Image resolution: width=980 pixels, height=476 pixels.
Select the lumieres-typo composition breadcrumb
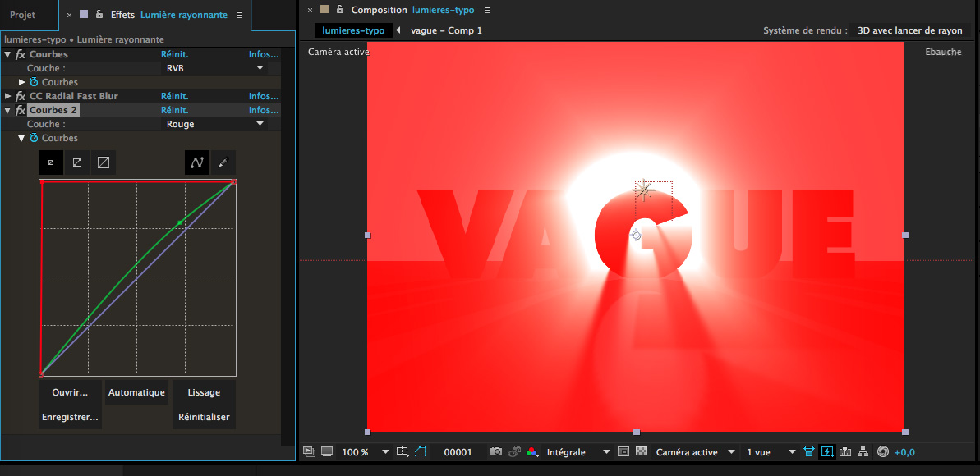coord(354,30)
